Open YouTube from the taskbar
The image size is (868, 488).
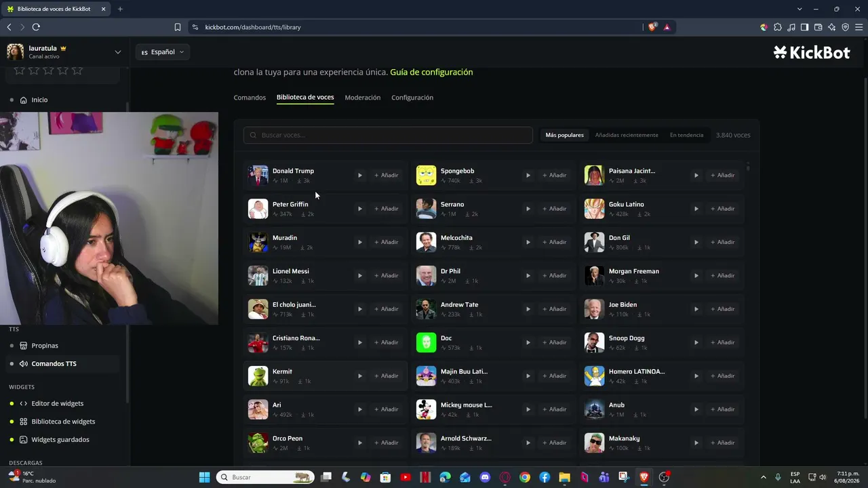[x=406, y=477]
